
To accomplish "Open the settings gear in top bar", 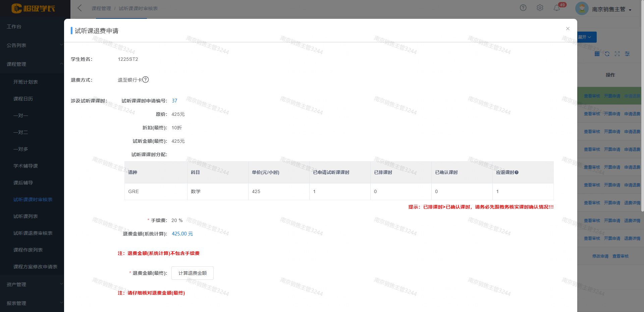I will 540,8.
